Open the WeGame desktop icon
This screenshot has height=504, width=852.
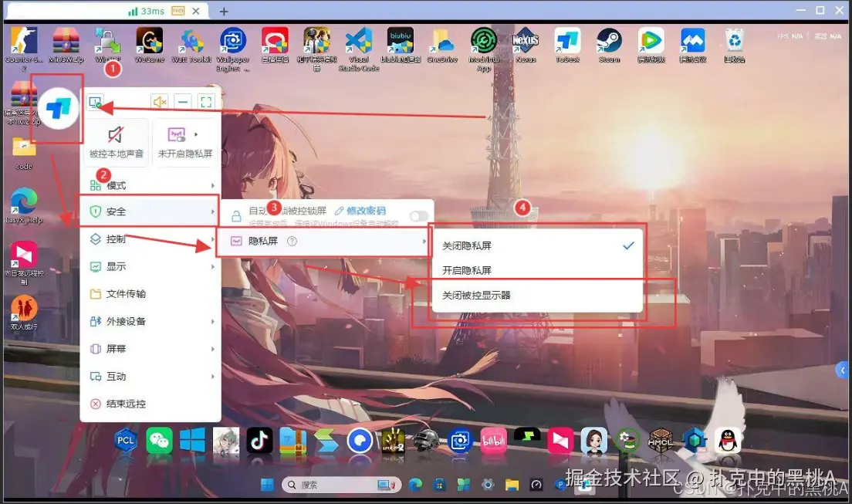tap(150, 45)
